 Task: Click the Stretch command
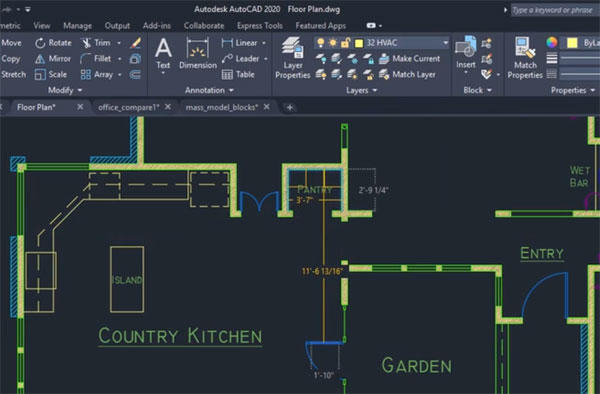pos(13,74)
